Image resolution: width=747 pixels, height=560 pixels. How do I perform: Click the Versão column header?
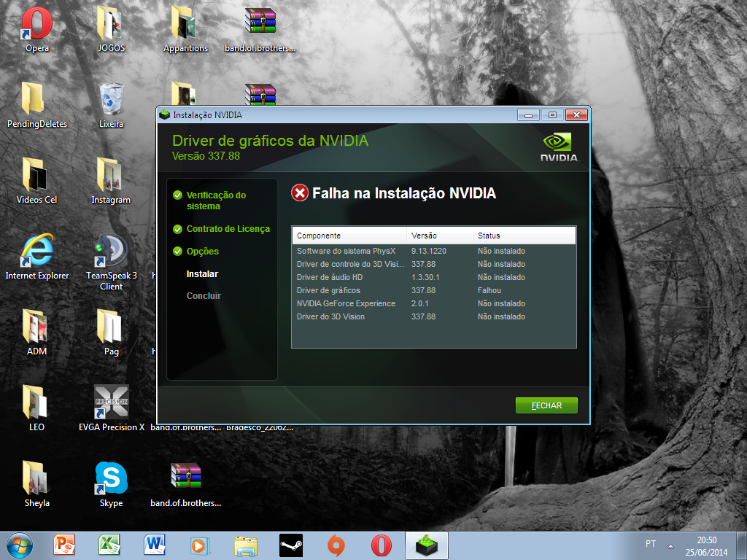pos(440,236)
